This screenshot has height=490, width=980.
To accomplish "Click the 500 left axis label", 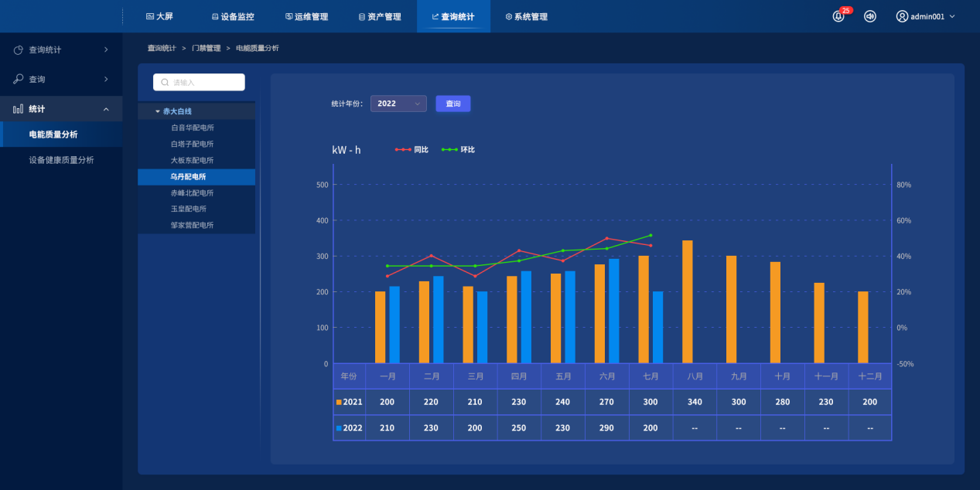I will (x=323, y=185).
